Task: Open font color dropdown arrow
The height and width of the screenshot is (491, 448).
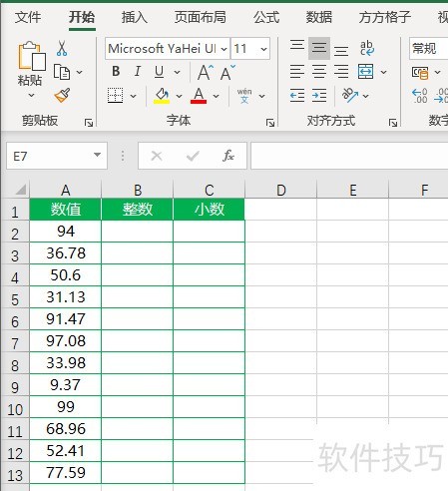Action: [216, 96]
